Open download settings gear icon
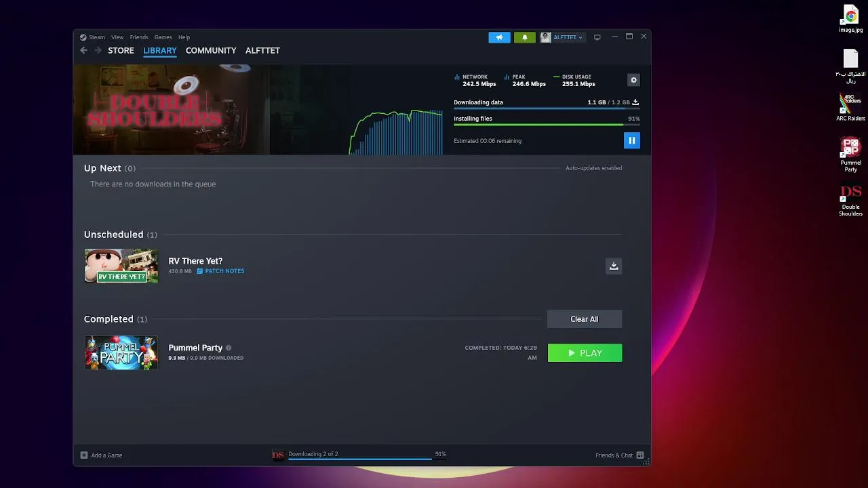 tap(633, 80)
